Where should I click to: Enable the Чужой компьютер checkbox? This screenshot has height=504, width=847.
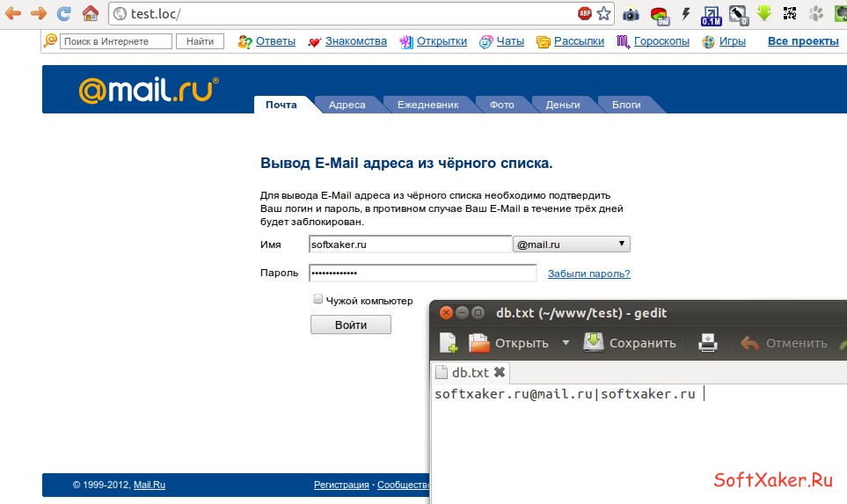318,299
